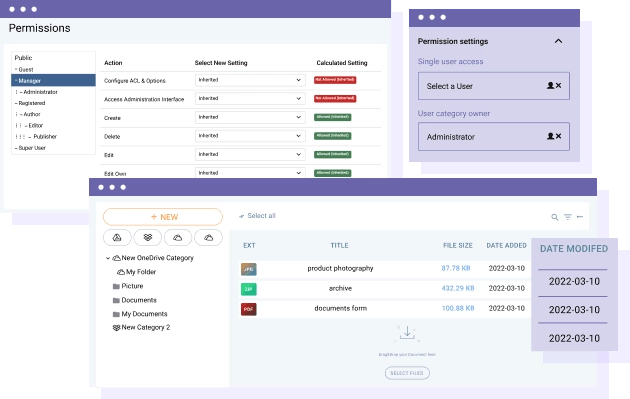Open the Create permission Inherited dropdown
This screenshot has width=630, height=399.
[x=250, y=117]
